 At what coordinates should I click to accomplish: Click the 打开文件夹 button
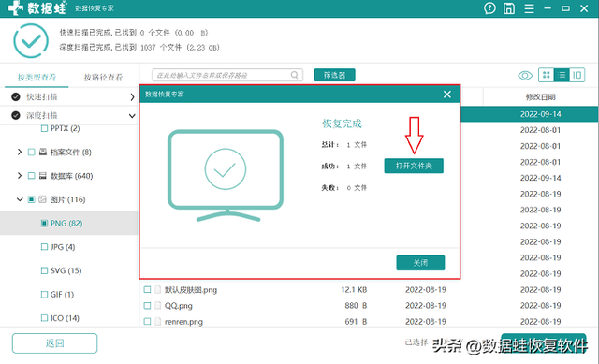(x=414, y=166)
